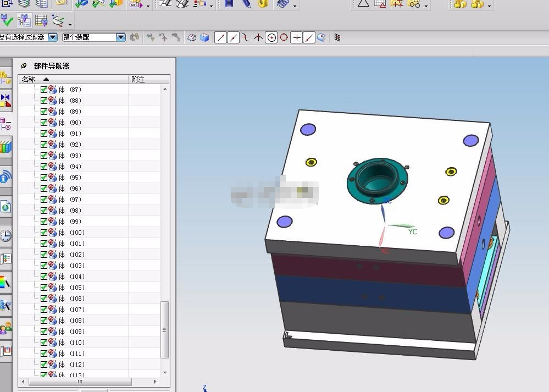Uncheck the 体 (108) checkbox
The width and height of the screenshot is (549, 392).
[44, 321]
